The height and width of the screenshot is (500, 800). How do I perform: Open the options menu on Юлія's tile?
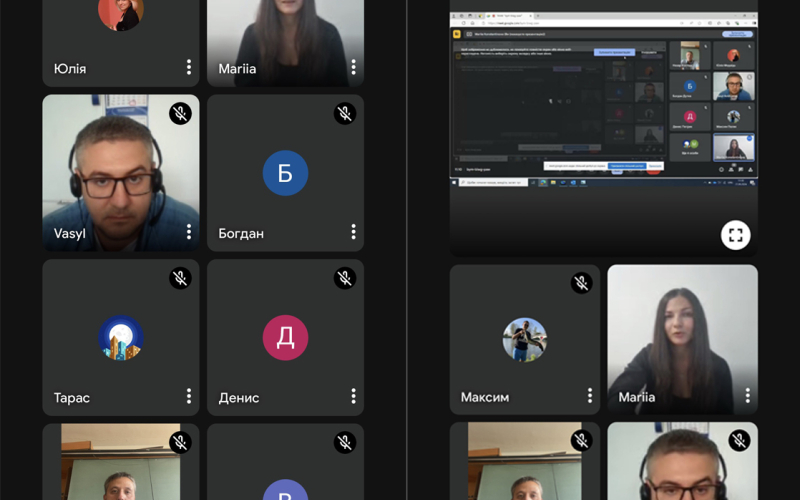(189, 67)
